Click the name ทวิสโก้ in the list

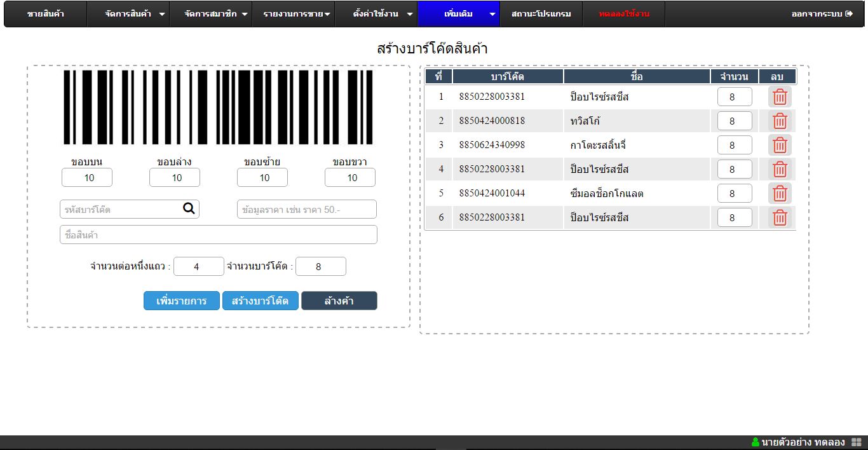click(x=585, y=121)
